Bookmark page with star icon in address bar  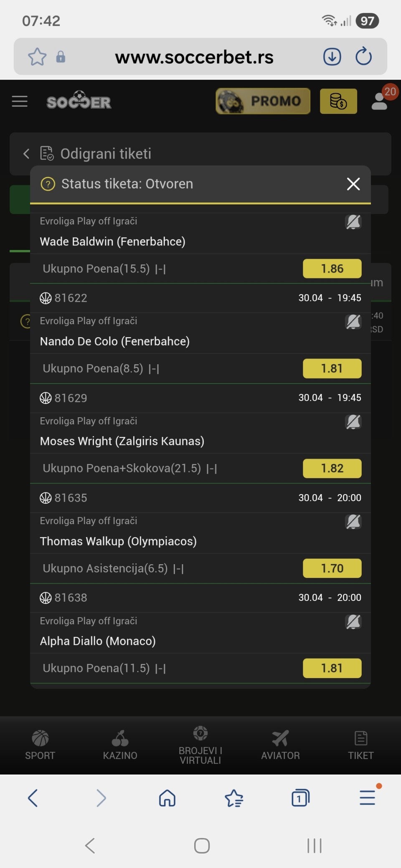37,57
